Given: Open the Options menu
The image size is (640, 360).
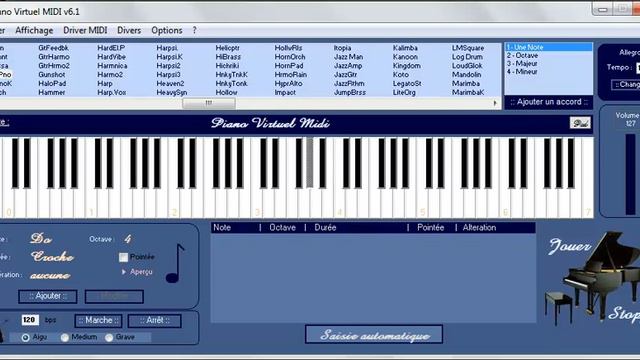Looking at the screenshot, I should tap(167, 31).
